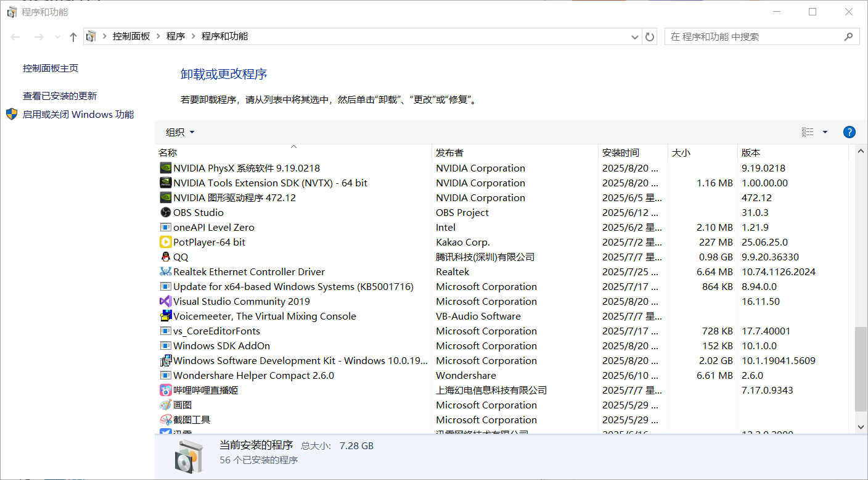Expand the address bar history dropdown
Screen dimensions: 868x480
pos(635,37)
